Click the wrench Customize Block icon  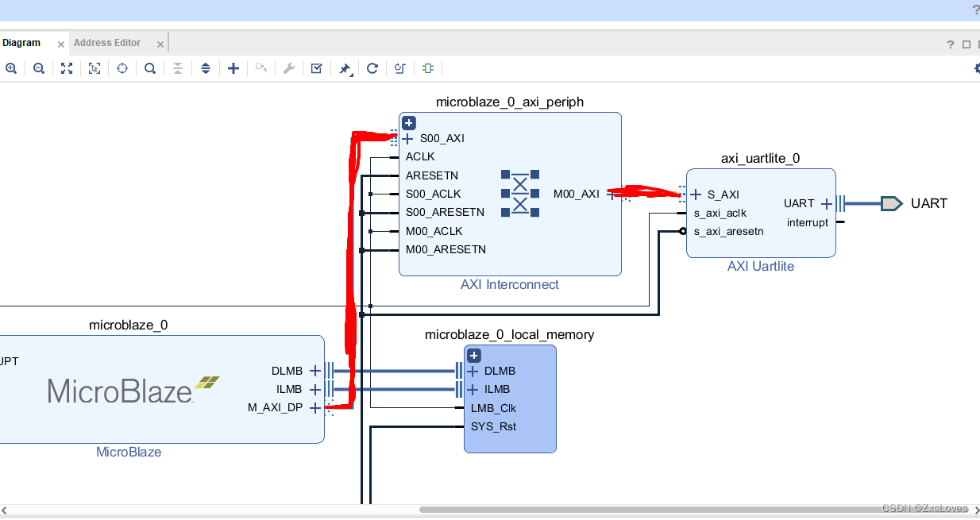289,68
